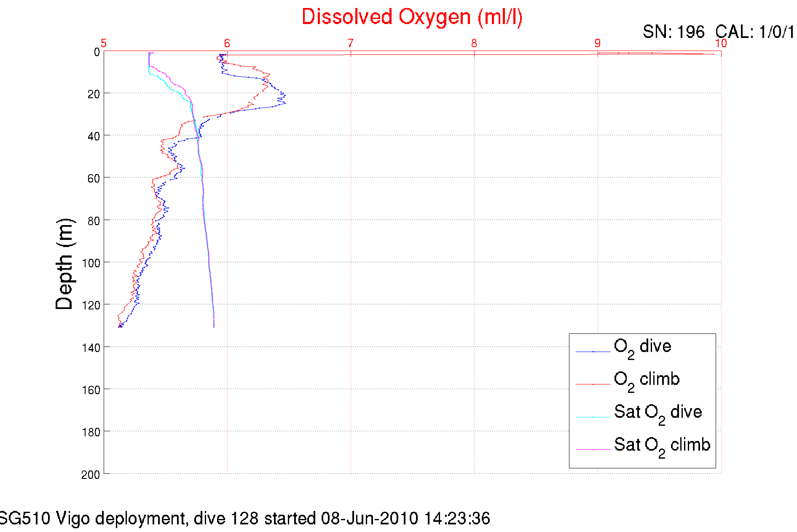Viewport: 797px width, 532px height.
Task: Click x-axis tick label '9'
Action: [x=598, y=43]
